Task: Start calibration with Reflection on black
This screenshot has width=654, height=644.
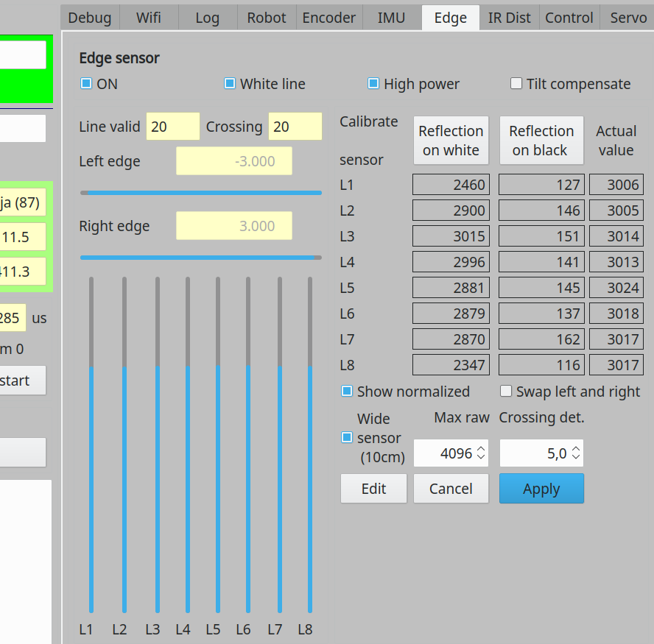Action: click(x=541, y=140)
